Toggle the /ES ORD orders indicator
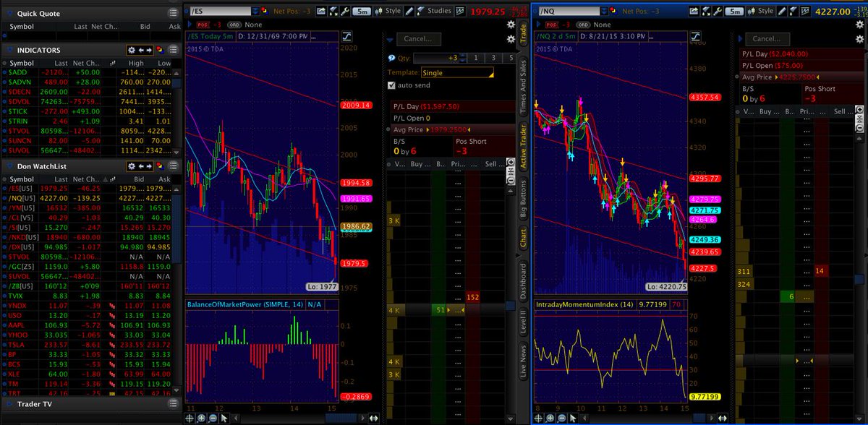Image resolution: width=868 pixels, height=425 pixels. click(x=234, y=25)
